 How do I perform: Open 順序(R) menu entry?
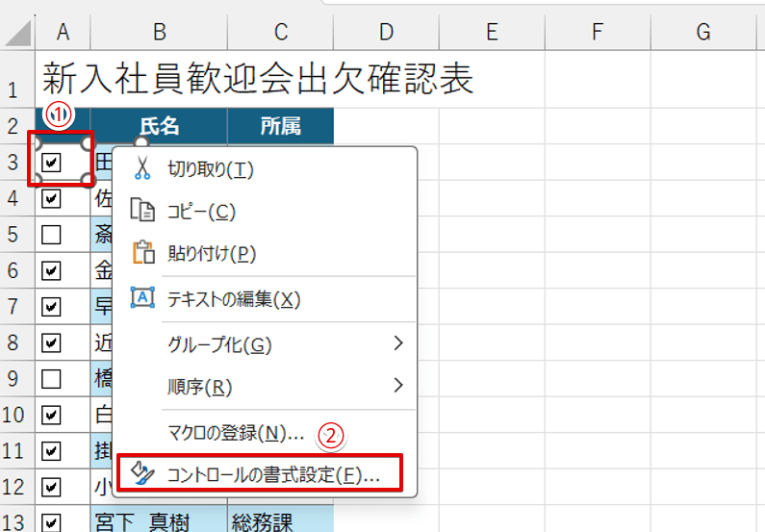point(265,386)
